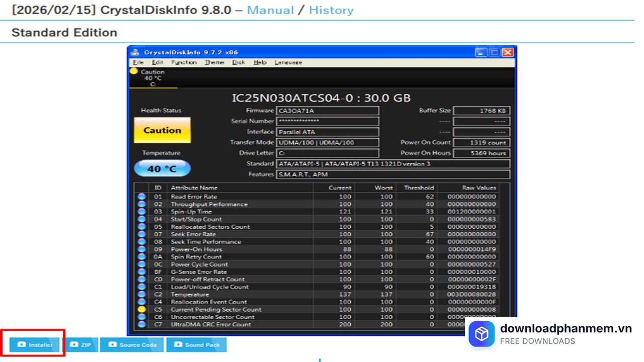
Task: Click the downloadphanmem.vn cube logo
Action: (481, 334)
